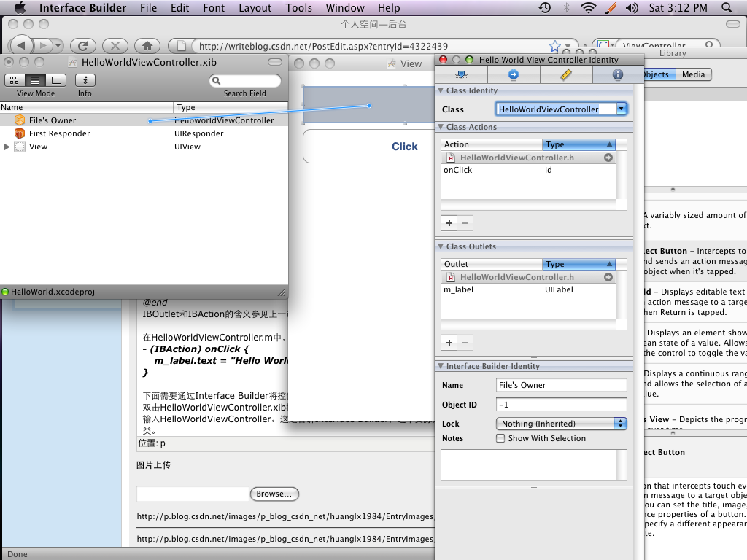Add a new class action
Image resolution: width=747 pixels, height=560 pixels.
(x=449, y=223)
